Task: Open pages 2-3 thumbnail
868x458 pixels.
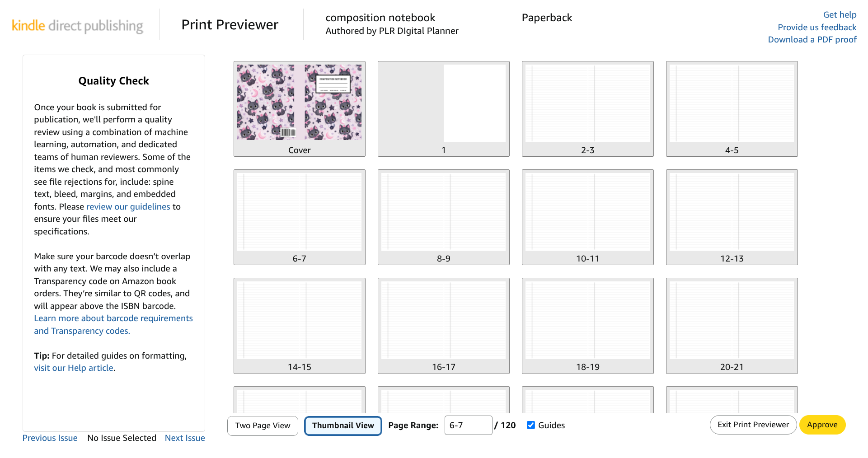Action: click(587, 109)
